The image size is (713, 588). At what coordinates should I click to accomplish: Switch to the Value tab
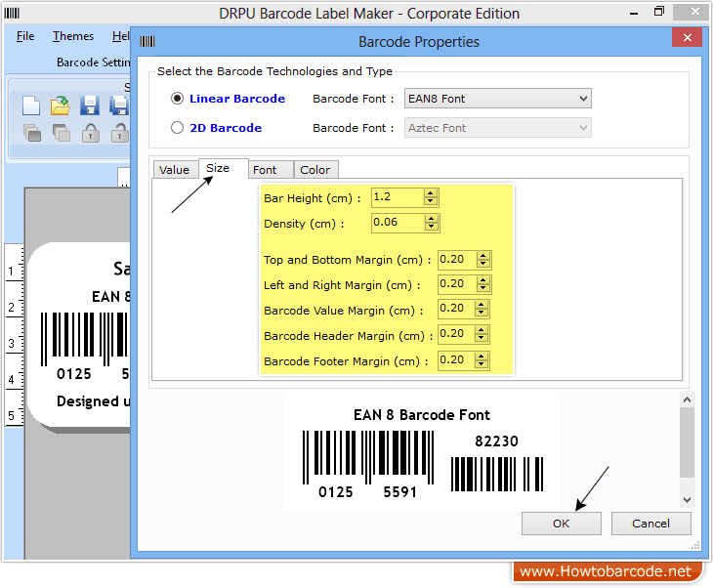(175, 170)
